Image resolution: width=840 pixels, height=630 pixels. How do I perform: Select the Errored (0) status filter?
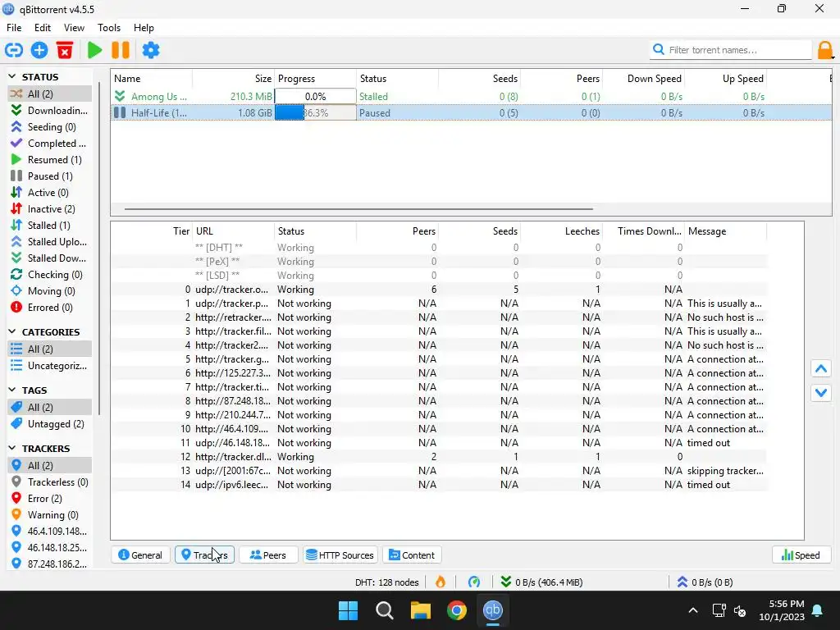tap(50, 308)
